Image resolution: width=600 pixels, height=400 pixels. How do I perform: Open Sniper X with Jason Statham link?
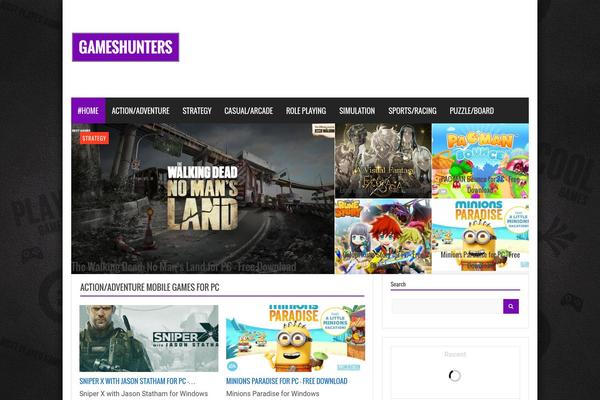[137, 381]
